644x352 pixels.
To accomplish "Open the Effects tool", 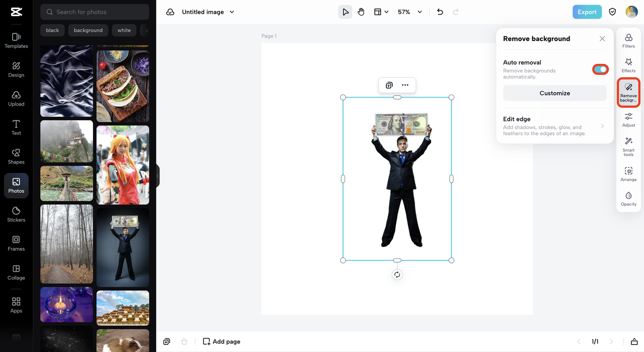I will 628,65.
